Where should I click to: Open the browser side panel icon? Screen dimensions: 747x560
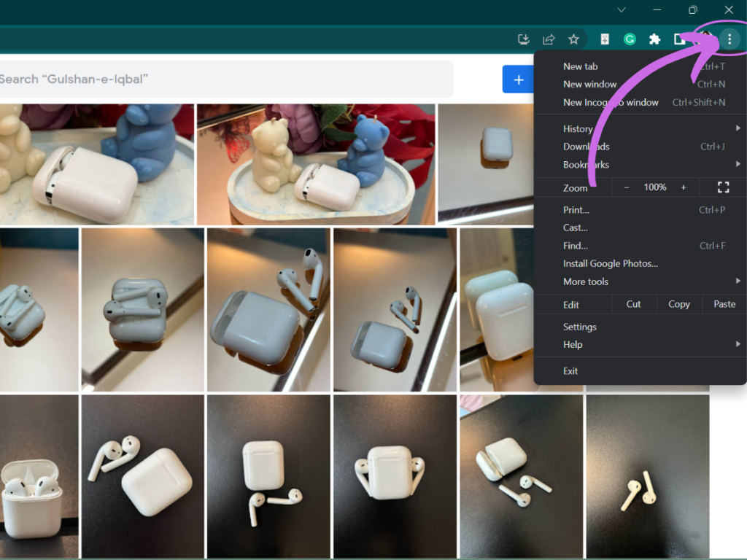[x=680, y=39]
